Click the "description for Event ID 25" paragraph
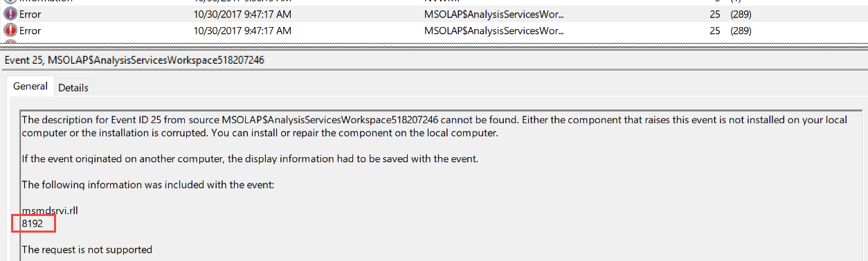Image resolution: width=868 pixels, height=261 pixels. (434, 126)
